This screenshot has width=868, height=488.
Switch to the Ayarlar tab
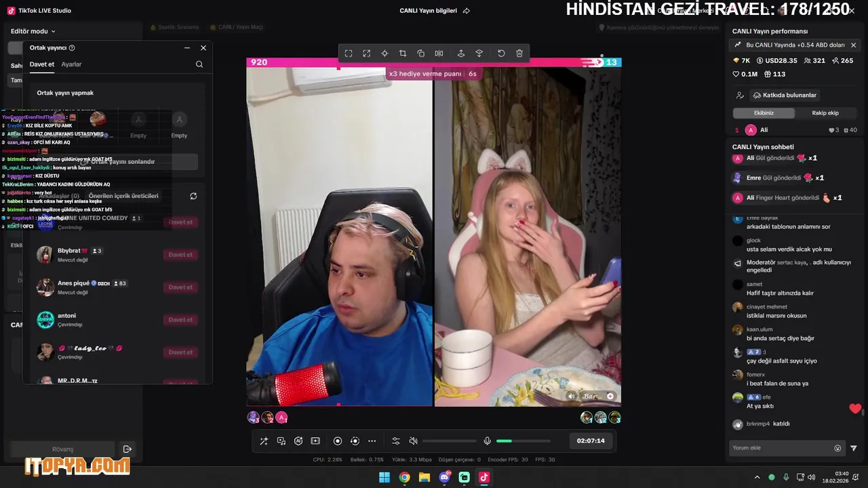point(71,64)
